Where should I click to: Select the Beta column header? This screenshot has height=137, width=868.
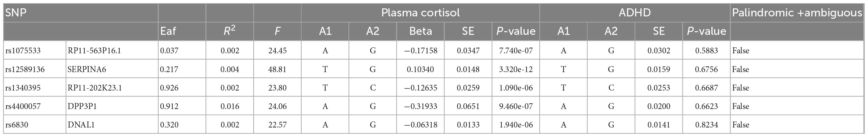[x=420, y=31]
